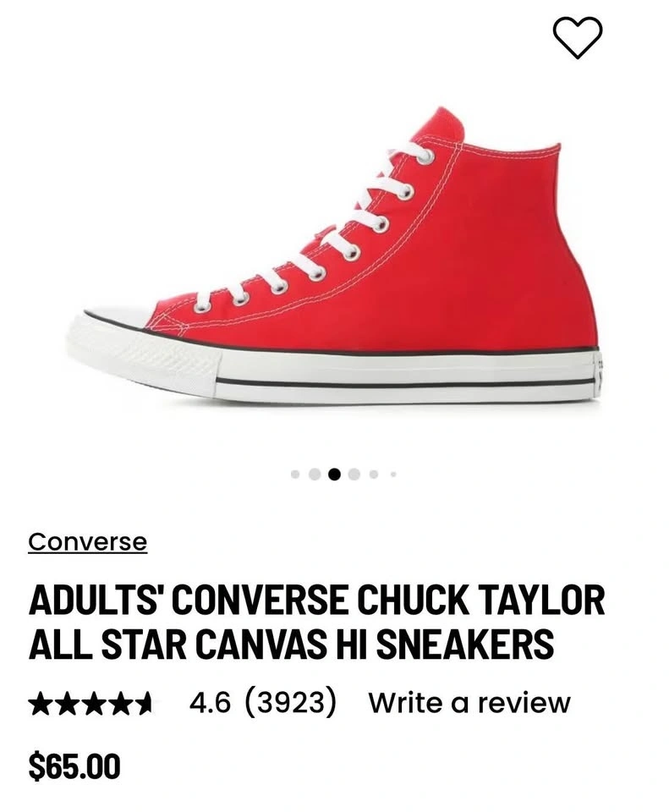Select the last smallest carousel dot
This screenshot has width=669, height=812.
[393, 474]
